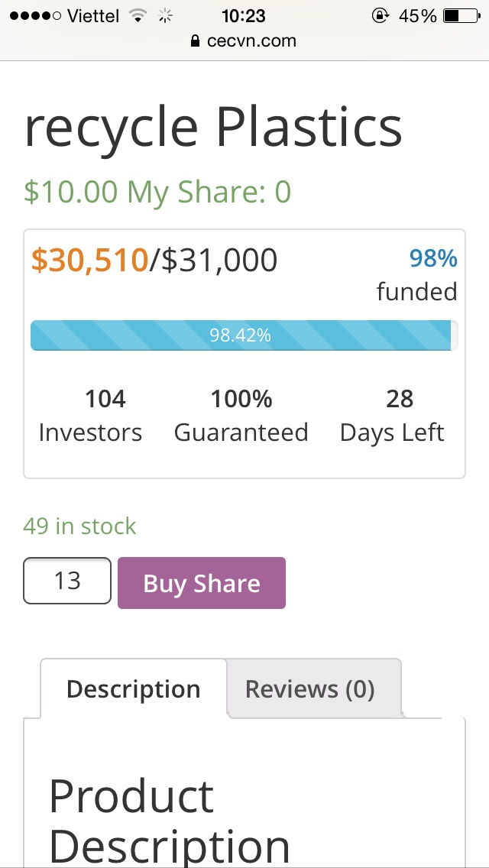489x868 pixels.
Task: Select the Description tab
Action: click(133, 689)
